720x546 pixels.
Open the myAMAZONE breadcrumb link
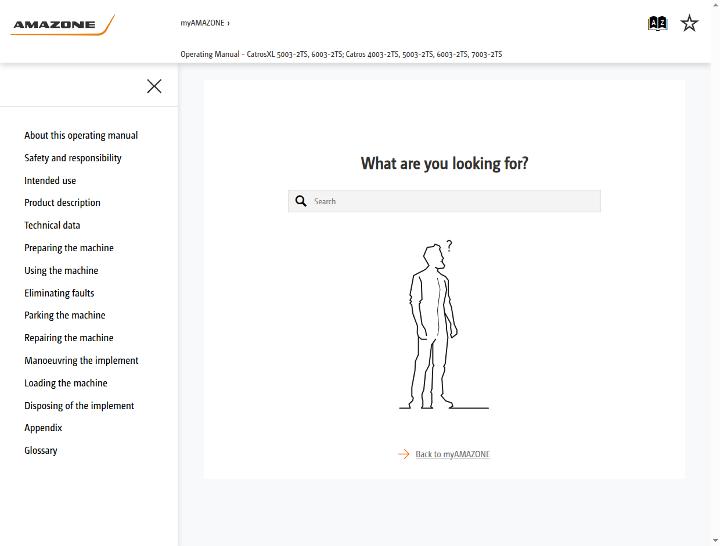(x=202, y=23)
